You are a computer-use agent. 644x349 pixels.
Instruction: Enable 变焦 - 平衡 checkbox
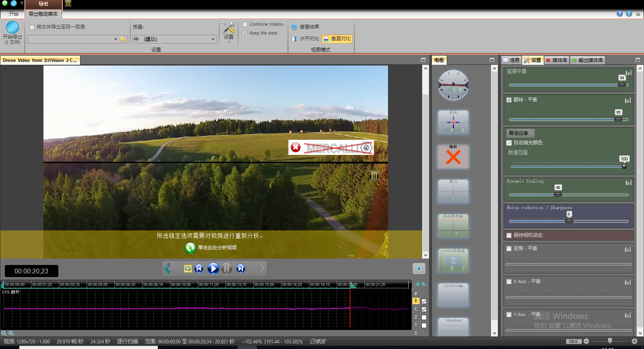[x=509, y=248]
